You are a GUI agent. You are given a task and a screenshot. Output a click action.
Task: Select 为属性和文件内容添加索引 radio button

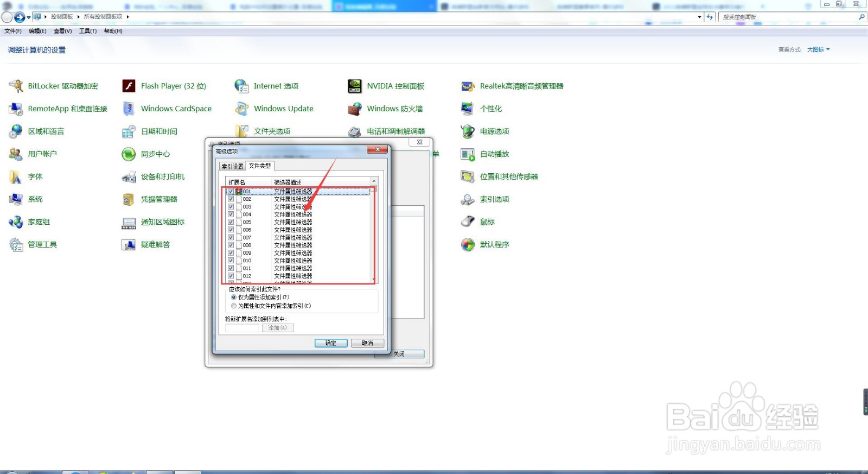(234, 306)
